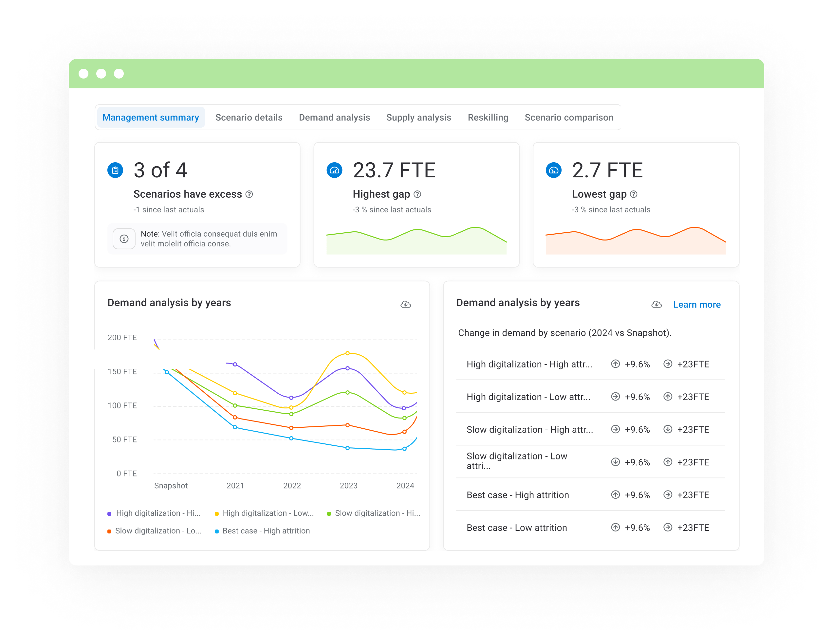Click blue legend Best case - High attrition
Screen dimensions: 833x644
pos(262,531)
